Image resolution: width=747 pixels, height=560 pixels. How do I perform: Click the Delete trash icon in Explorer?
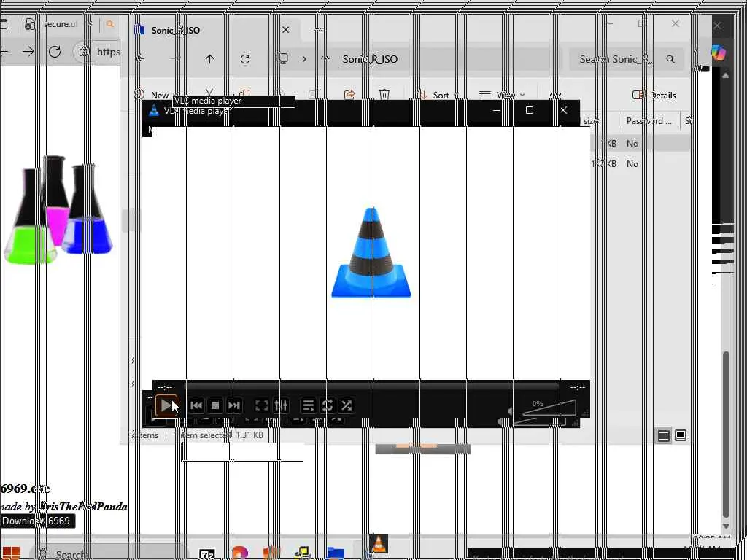click(x=384, y=95)
